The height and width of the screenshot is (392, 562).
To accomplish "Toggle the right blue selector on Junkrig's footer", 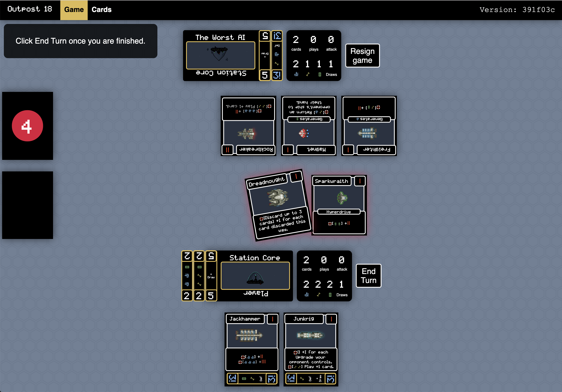I will [331, 379].
